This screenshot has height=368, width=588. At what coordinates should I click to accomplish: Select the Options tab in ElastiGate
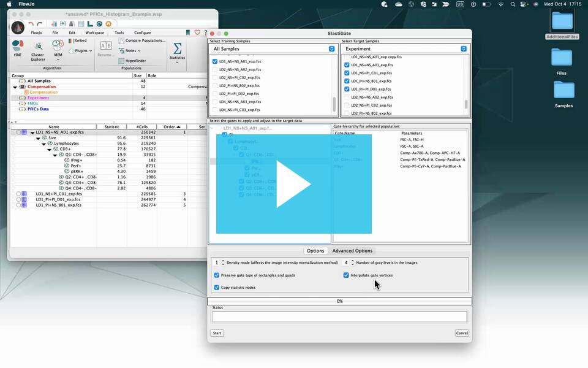point(315,251)
